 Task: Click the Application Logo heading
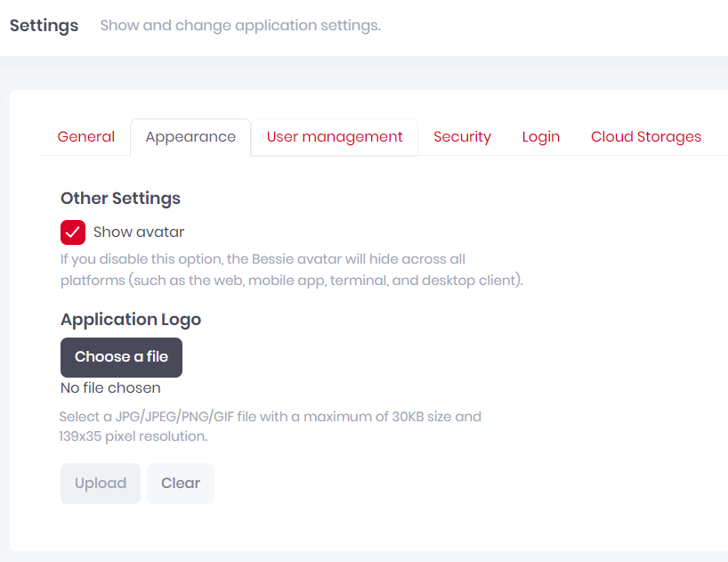(131, 320)
